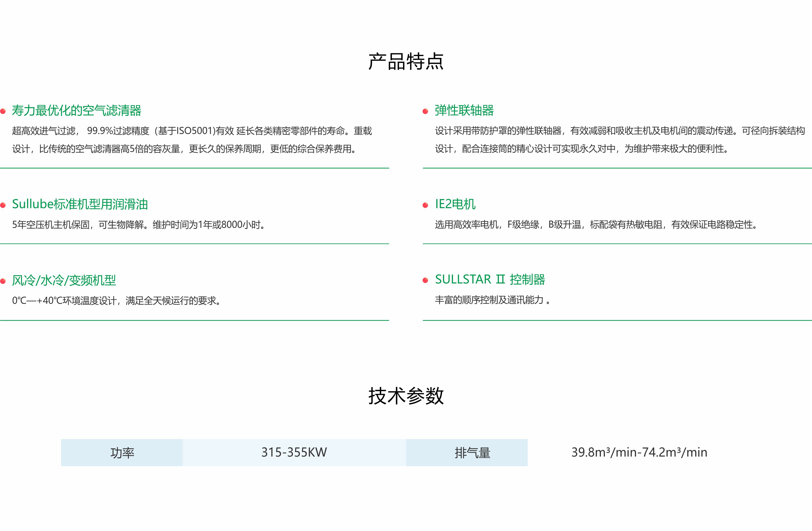This screenshot has height=531, width=812.
Task: Click red bullet beside SULLSTAR II 控制器
Action: [425, 280]
